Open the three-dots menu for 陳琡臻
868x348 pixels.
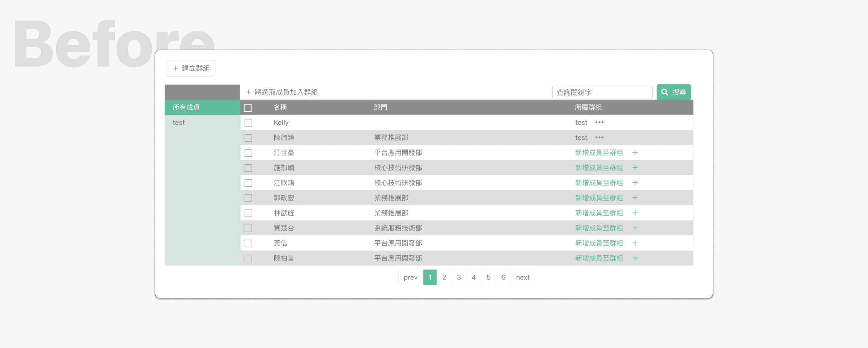(599, 138)
